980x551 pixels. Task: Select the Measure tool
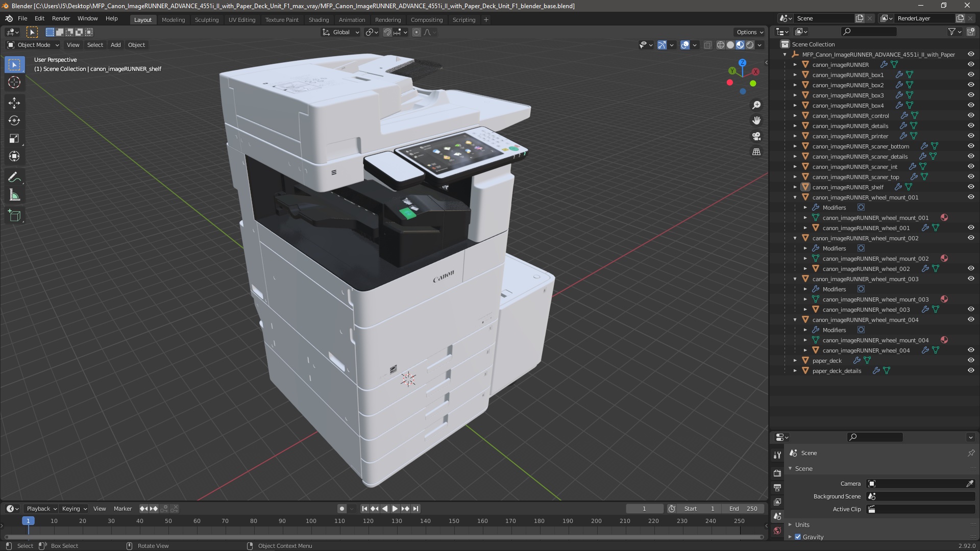point(14,195)
